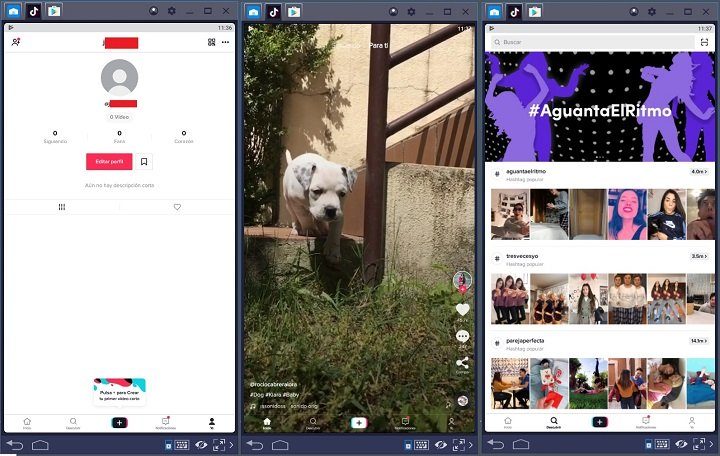The width and height of the screenshot is (720, 456).
Task: Tap the plus create button in profile window
Action: [x=119, y=422]
